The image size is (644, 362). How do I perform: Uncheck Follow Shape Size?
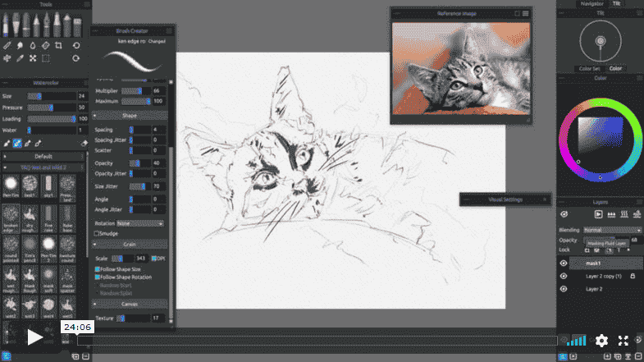pos(98,269)
